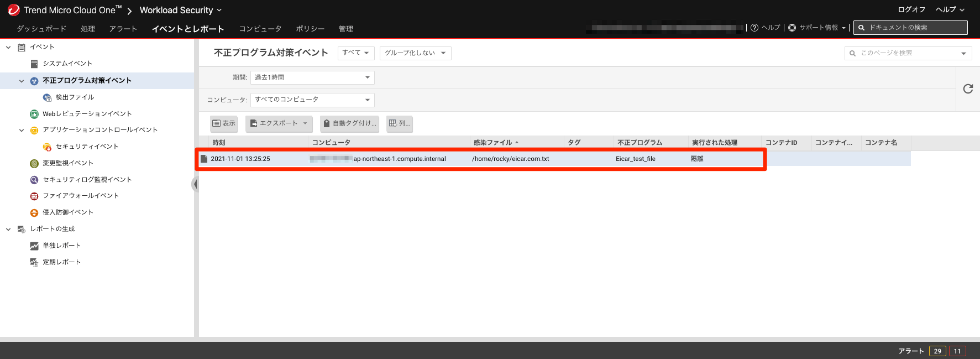Screen dimensions: 980x359
Task: Collapse the イベント tree node
Action: pyautogui.click(x=8, y=47)
